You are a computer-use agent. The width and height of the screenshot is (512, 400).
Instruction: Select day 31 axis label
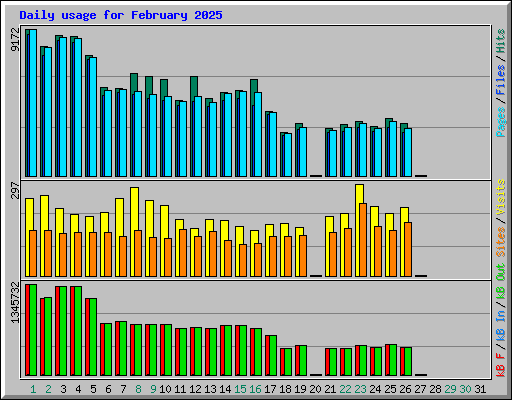[x=480, y=389]
